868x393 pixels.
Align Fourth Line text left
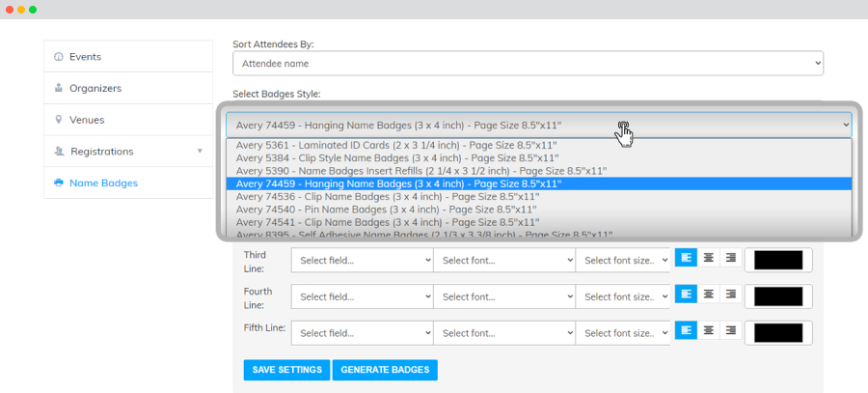686,294
